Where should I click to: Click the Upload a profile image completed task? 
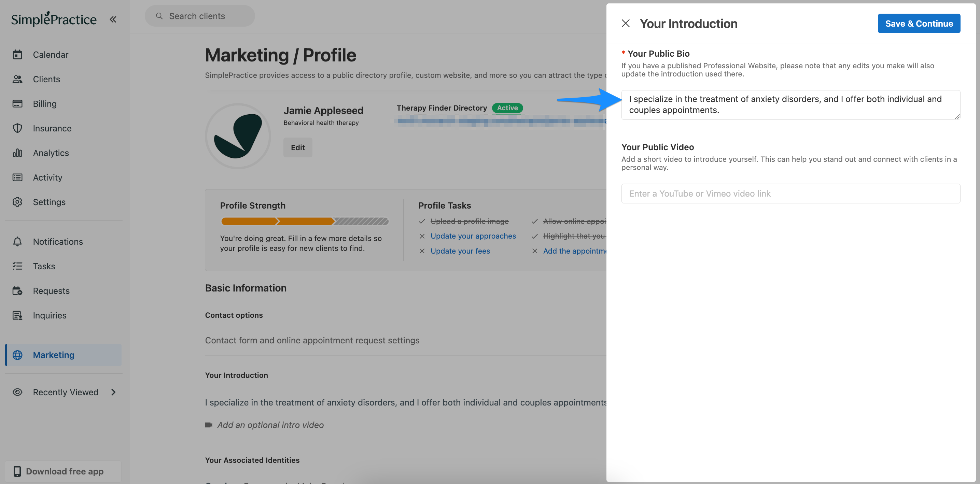pyautogui.click(x=470, y=221)
